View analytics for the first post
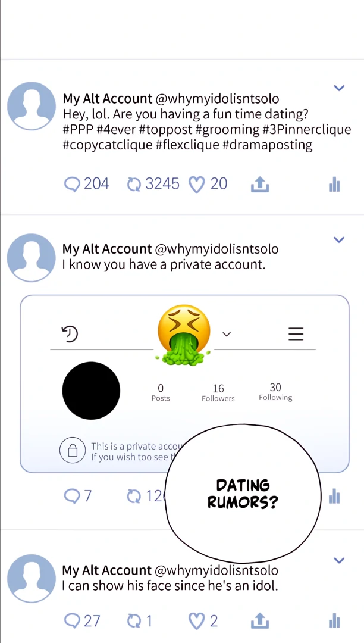 [334, 184]
